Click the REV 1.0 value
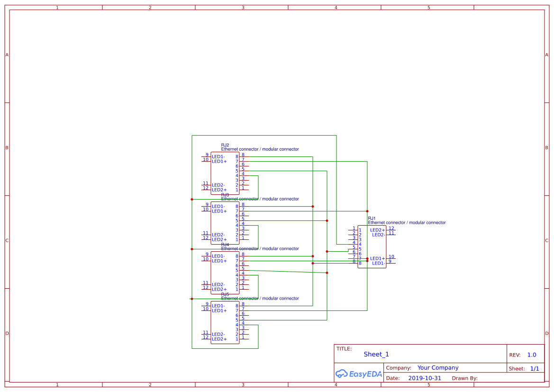Screen dimensions: 554x392 [x=531, y=355]
